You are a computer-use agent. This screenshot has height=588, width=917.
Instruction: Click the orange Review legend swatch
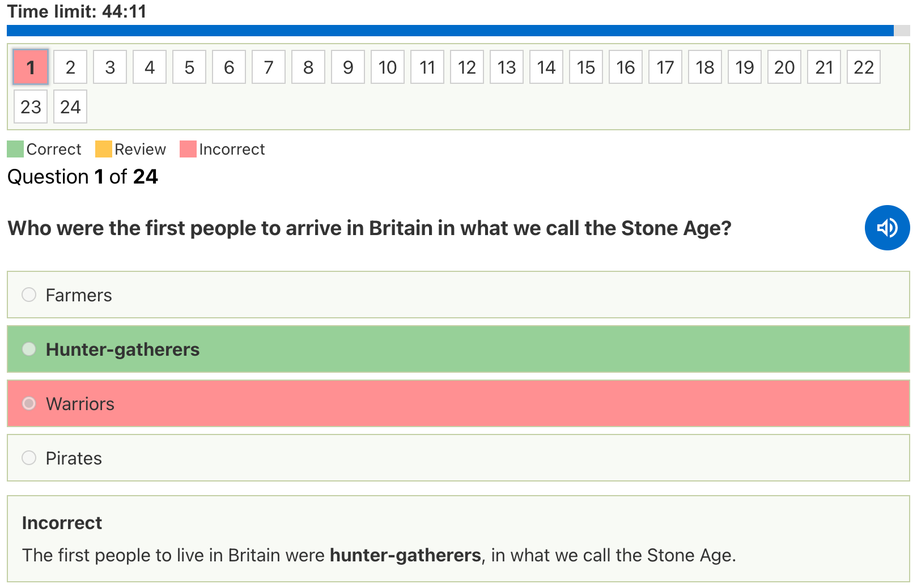[x=104, y=149]
